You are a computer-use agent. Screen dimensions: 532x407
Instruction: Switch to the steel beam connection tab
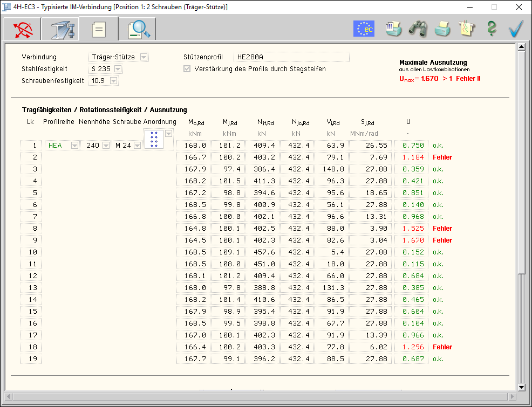(63, 29)
